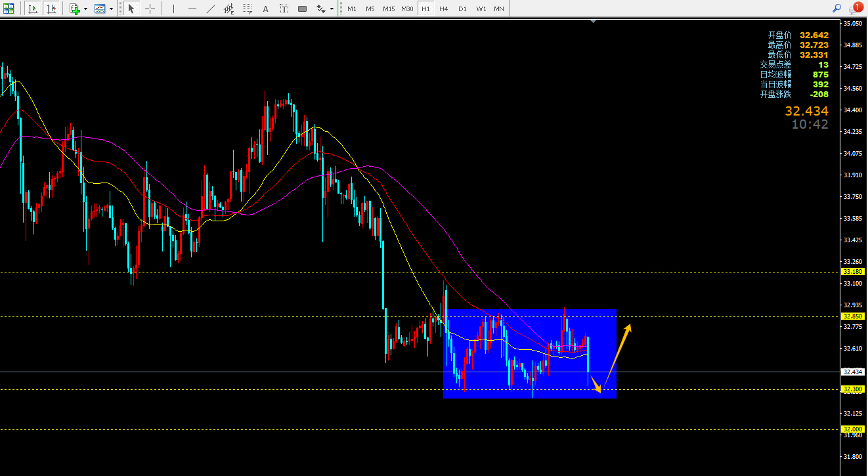Viewport: 868px width, 476px height.
Task: Click the 日均波幅 value 875
Action: tap(821, 75)
